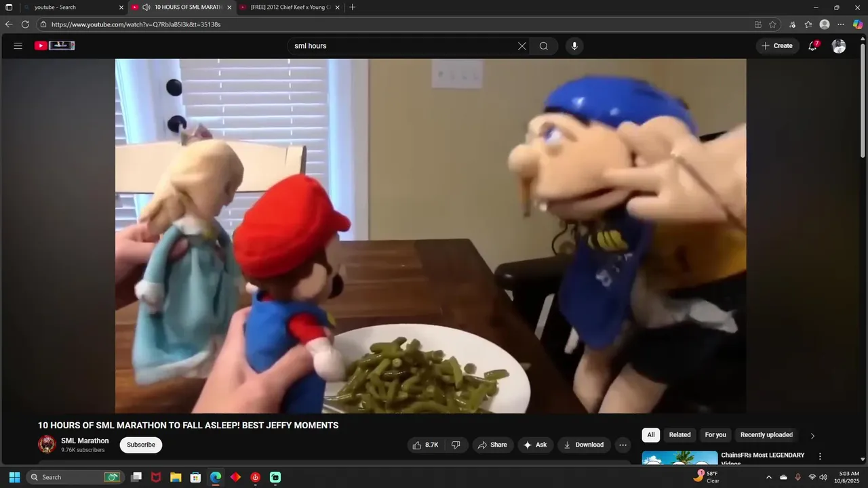868x488 pixels.
Task: Refresh the current page
Action: pos(25,24)
